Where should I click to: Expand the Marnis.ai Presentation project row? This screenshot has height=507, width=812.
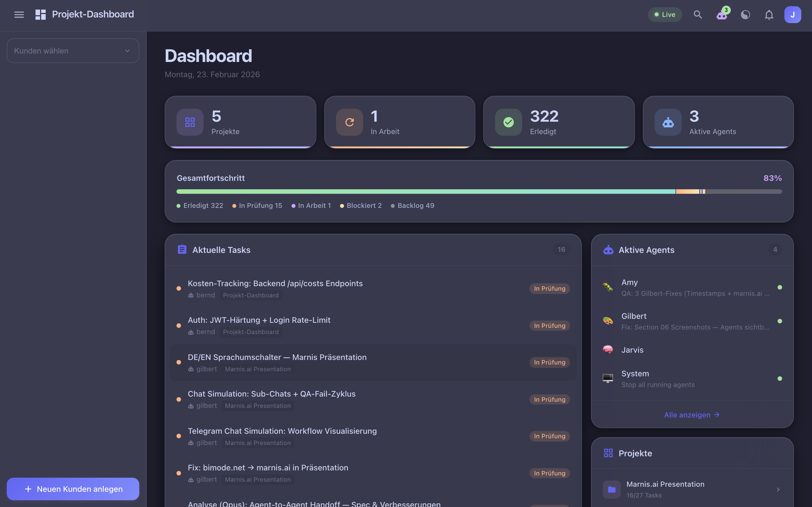(x=779, y=489)
